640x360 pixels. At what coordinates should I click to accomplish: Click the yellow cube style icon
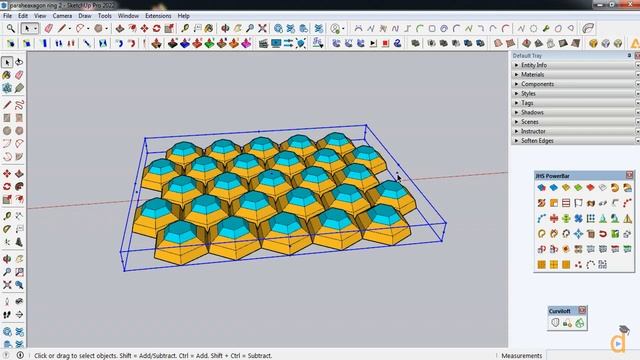coord(593,43)
